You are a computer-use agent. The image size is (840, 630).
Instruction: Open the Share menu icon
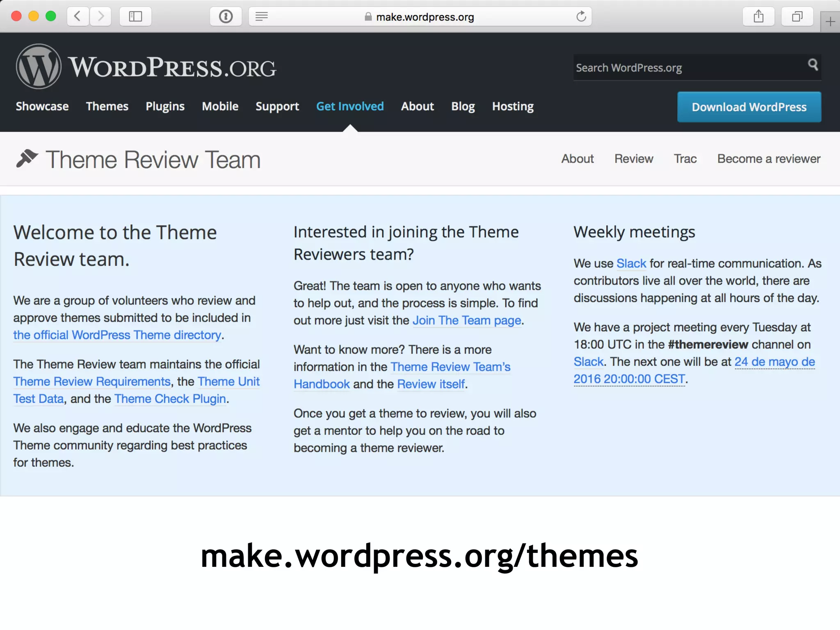(x=758, y=16)
